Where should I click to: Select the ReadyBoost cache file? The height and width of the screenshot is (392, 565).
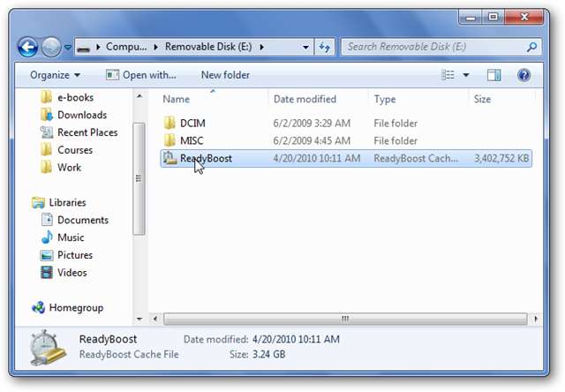coord(346,158)
